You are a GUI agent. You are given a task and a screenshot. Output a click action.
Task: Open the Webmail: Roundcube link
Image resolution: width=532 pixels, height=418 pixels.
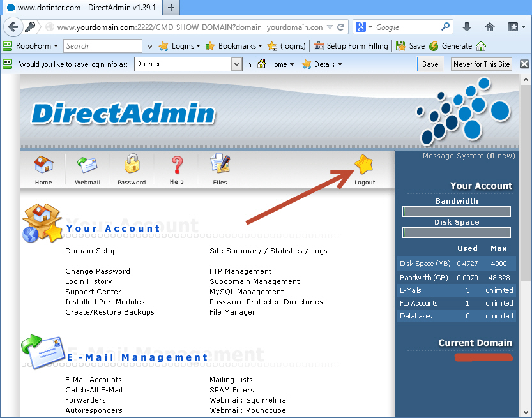pos(248,410)
